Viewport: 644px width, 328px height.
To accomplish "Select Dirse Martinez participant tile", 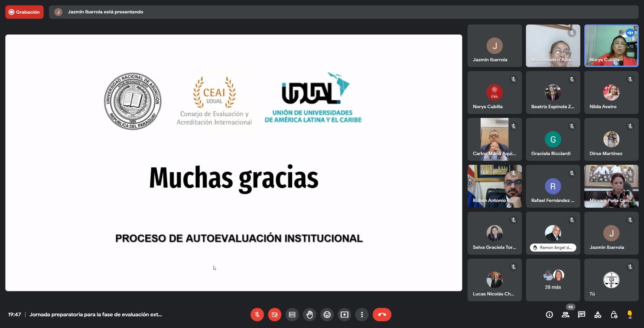I will pos(611,139).
